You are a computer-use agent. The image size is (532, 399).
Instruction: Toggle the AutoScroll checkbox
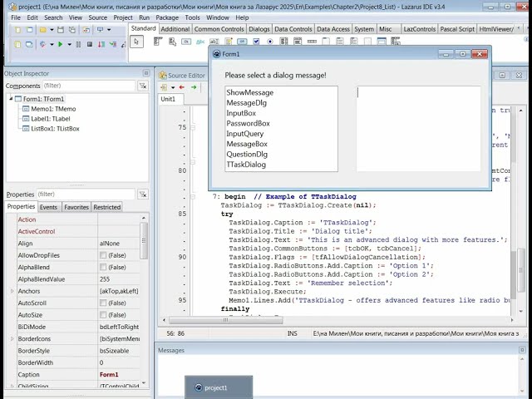103,303
